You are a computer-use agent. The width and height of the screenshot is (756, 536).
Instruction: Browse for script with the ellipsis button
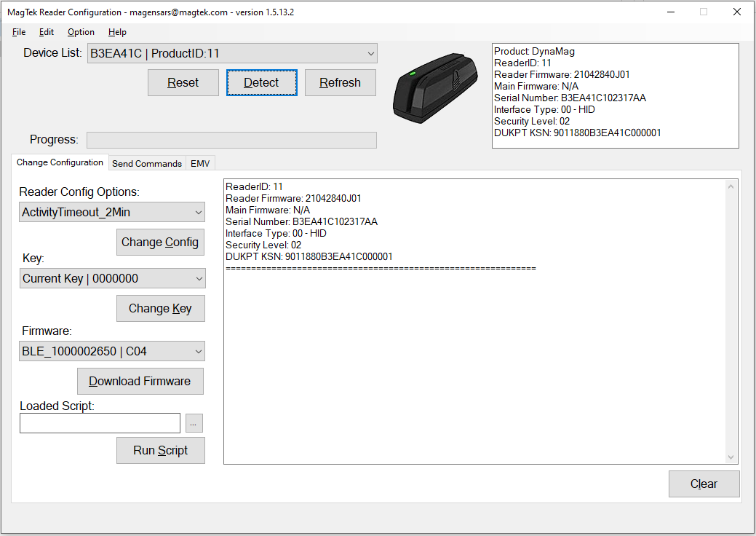(194, 423)
